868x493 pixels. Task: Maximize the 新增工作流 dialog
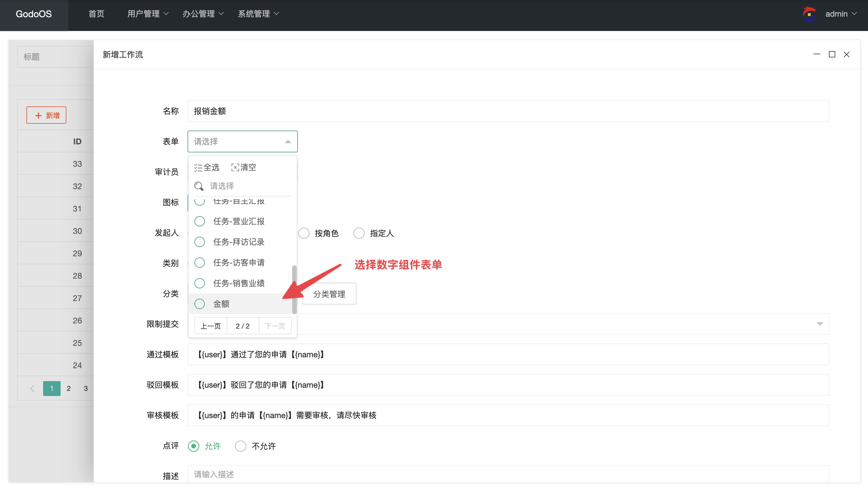pos(832,55)
